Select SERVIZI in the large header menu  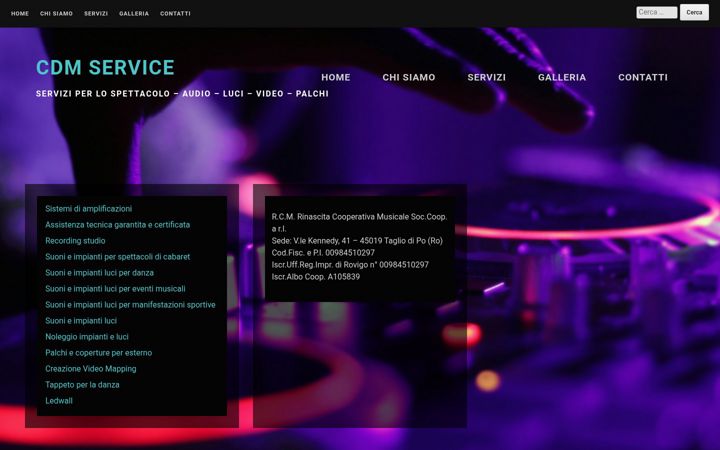(486, 77)
